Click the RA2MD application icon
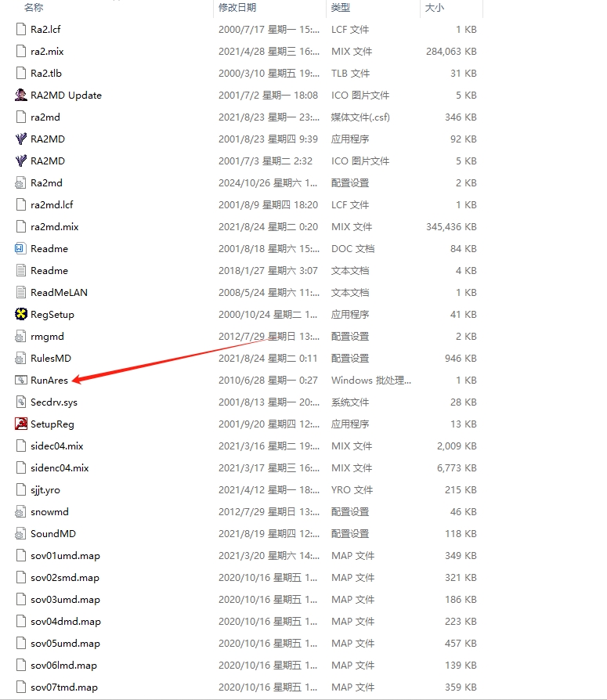The width and height of the screenshot is (607, 700). [x=20, y=139]
